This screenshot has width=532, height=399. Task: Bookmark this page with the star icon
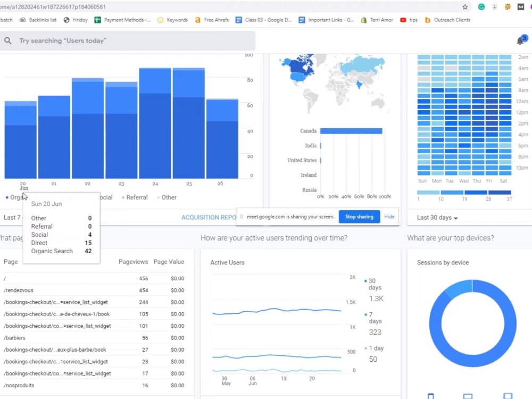465,7
